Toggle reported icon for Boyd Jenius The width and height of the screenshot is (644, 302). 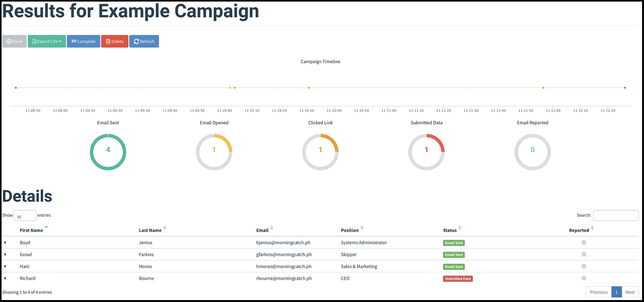coord(584,242)
